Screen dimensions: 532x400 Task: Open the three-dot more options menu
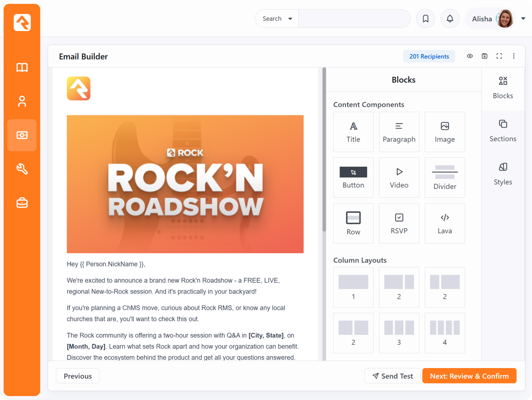tap(514, 56)
